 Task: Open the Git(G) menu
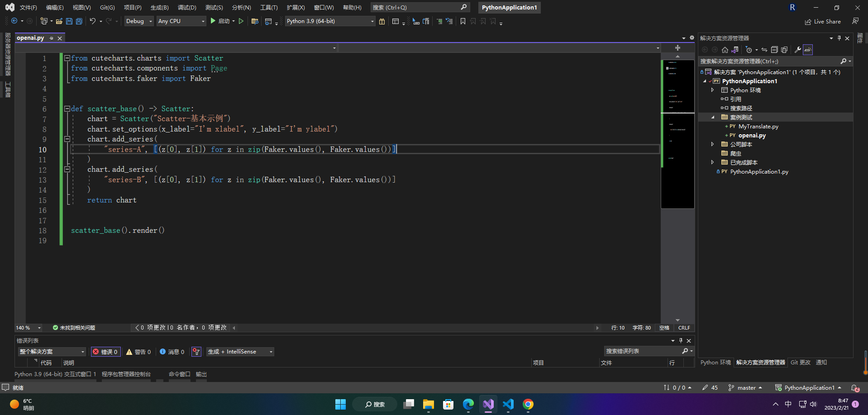(x=107, y=8)
